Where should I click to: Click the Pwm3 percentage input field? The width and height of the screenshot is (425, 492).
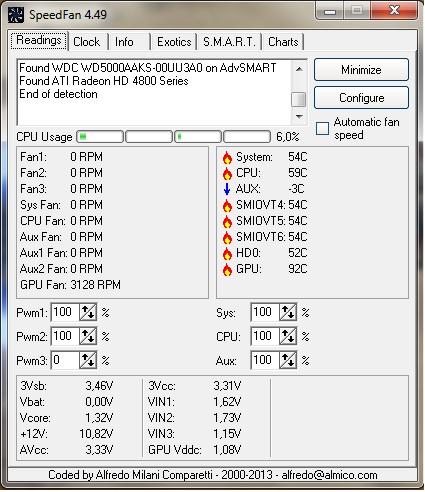(x=65, y=360)
